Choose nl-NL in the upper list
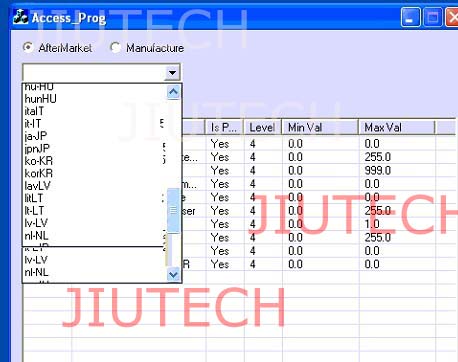458x362 pixels. pyautogui.click(x=36, y=236)
